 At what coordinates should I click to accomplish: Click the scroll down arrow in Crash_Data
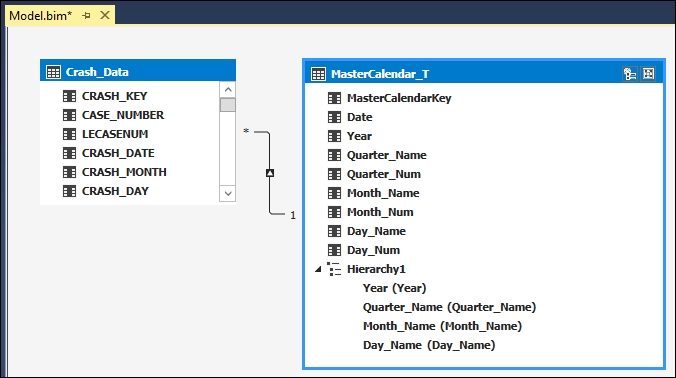(x=228, y=194)
